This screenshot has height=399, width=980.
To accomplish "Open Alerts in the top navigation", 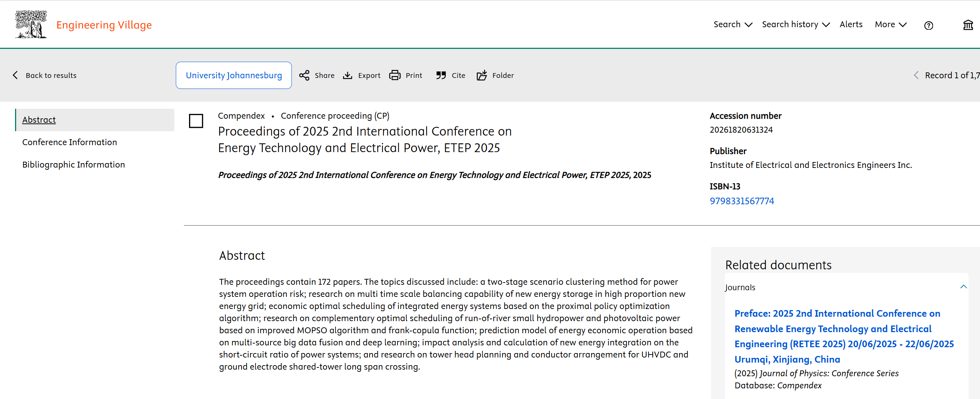I will (851, 25).
